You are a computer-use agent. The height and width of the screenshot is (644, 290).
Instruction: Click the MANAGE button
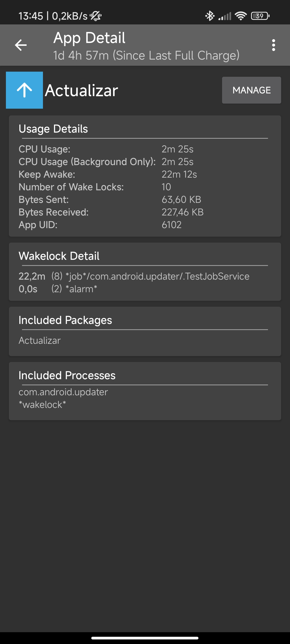[x=252, y=90]
